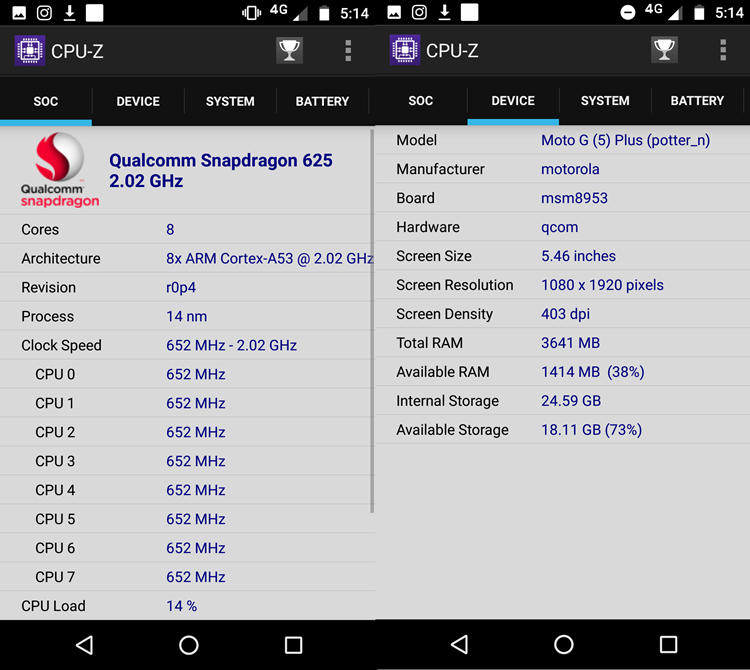Switch to SYSTEM tab on right screen
The image size is (750, 670).
[605, 100]
